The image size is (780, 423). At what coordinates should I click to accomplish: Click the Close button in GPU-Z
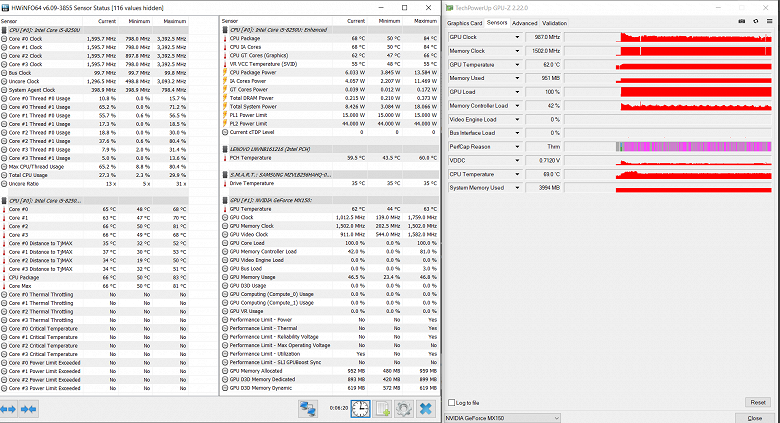[x=755, y=418]
